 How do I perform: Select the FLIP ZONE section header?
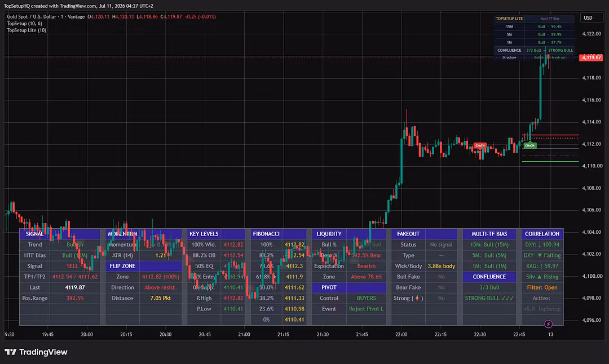coord(122,266)
